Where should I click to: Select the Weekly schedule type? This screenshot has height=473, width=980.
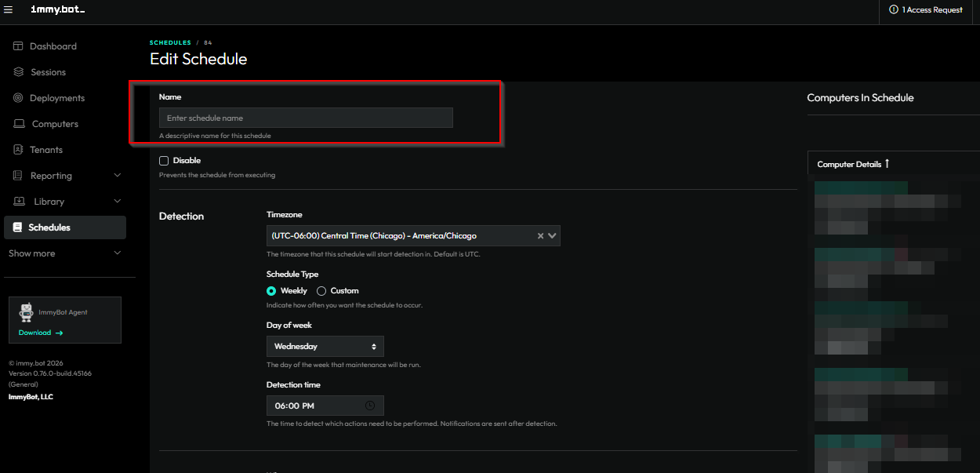[x=272, y=291]
